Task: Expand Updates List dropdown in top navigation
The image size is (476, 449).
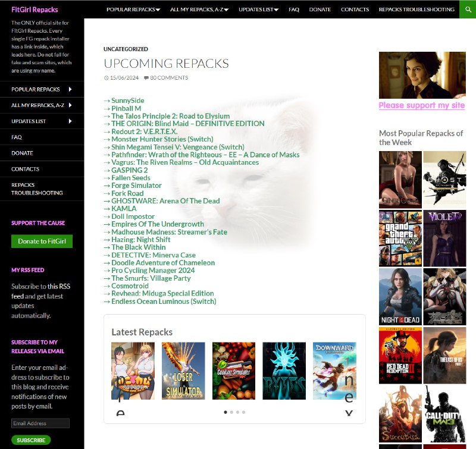Action: point(259,10)
